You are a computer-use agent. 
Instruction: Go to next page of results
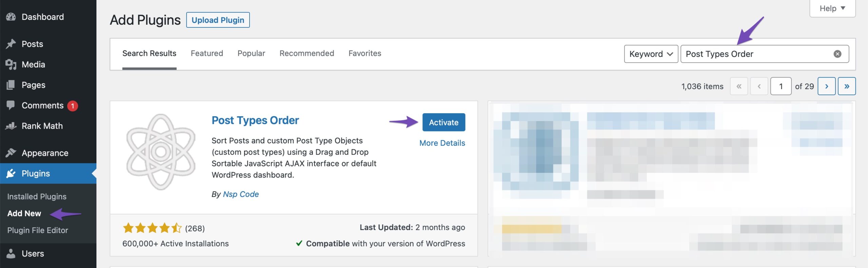click(x=826, y=86)
